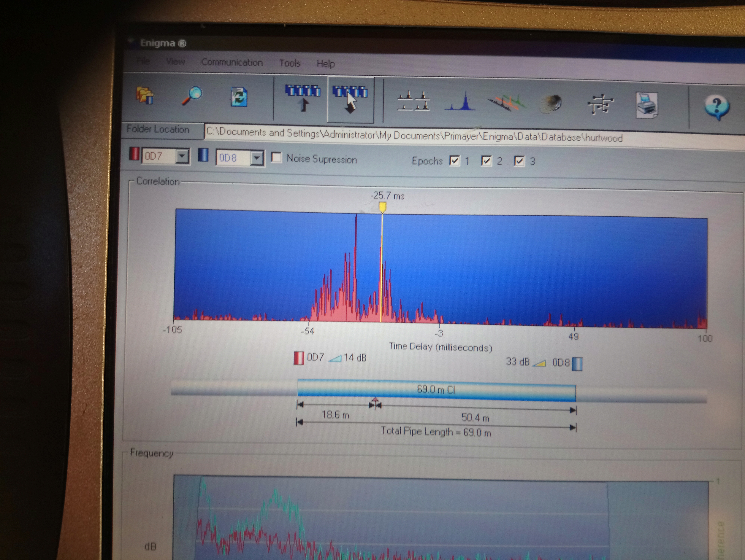
Task: Open the folder browse icon in toolbar
Action: [x=145, y=96]
